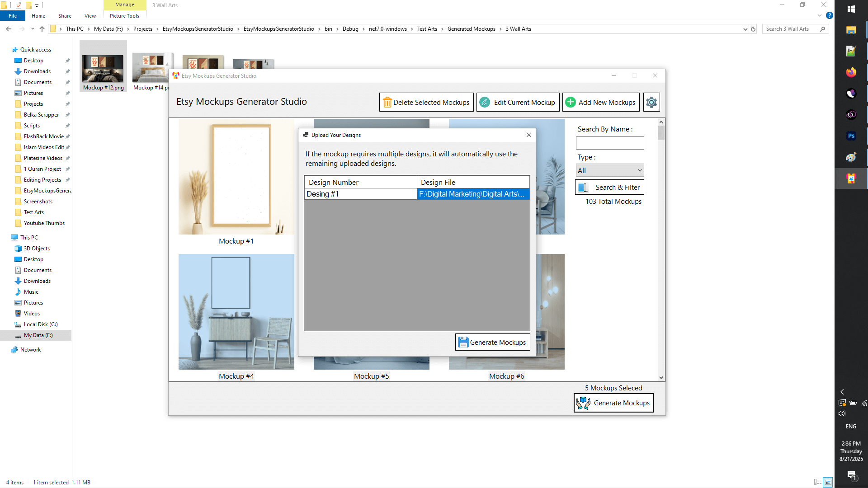Open the settings gear button

coord(651,102)
